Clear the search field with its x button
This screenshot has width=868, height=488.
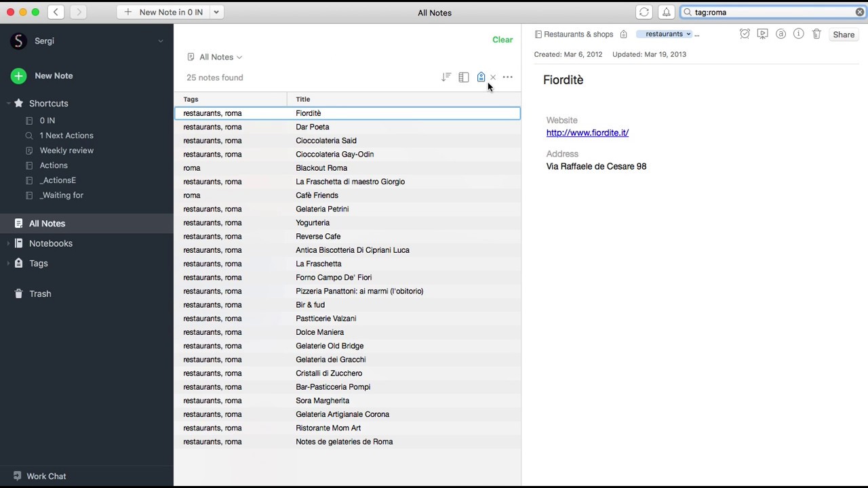click(x=859, y=12)
